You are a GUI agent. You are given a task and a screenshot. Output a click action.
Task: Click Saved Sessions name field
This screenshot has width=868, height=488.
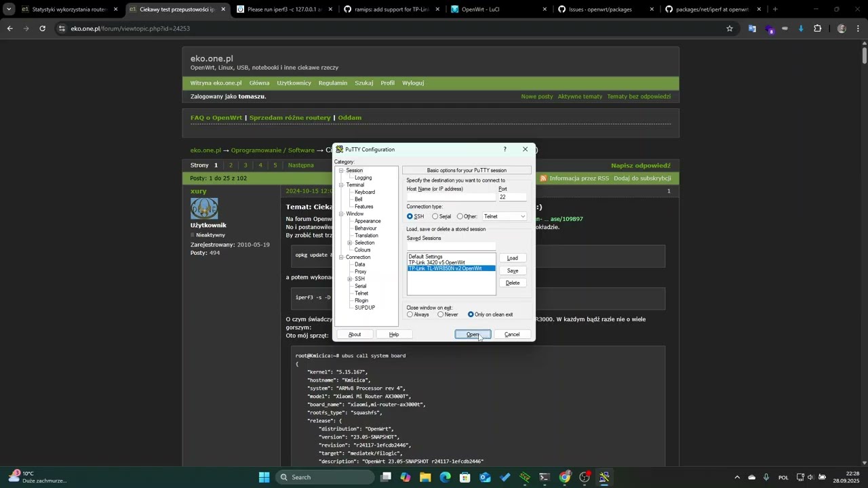pyautogui.click(x=451, y=246)
